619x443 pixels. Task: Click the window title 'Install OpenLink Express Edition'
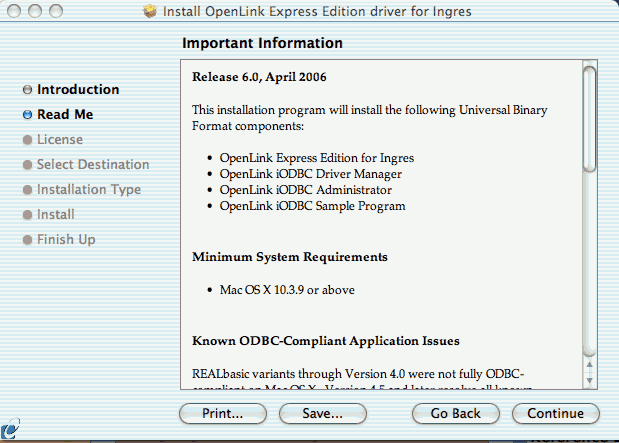point(317,11)
